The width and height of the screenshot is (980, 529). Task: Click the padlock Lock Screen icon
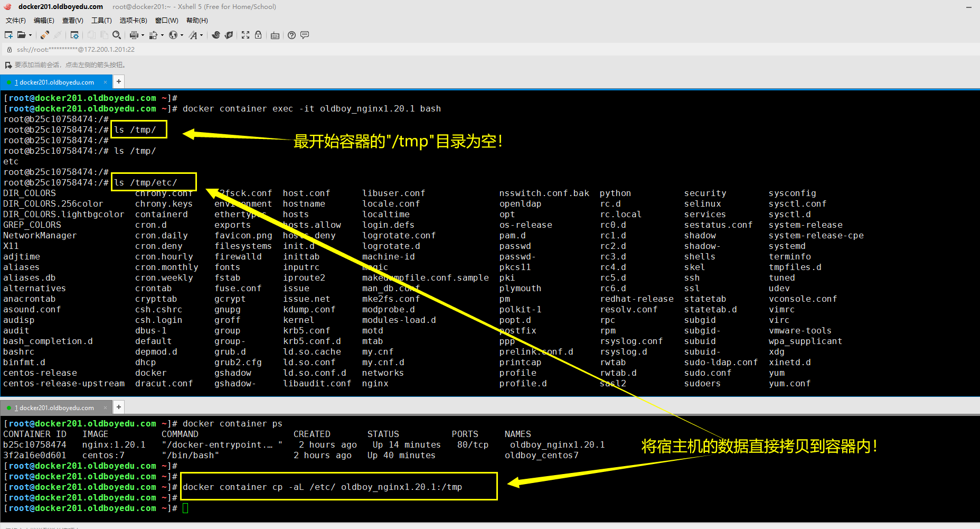coord(258,35)
